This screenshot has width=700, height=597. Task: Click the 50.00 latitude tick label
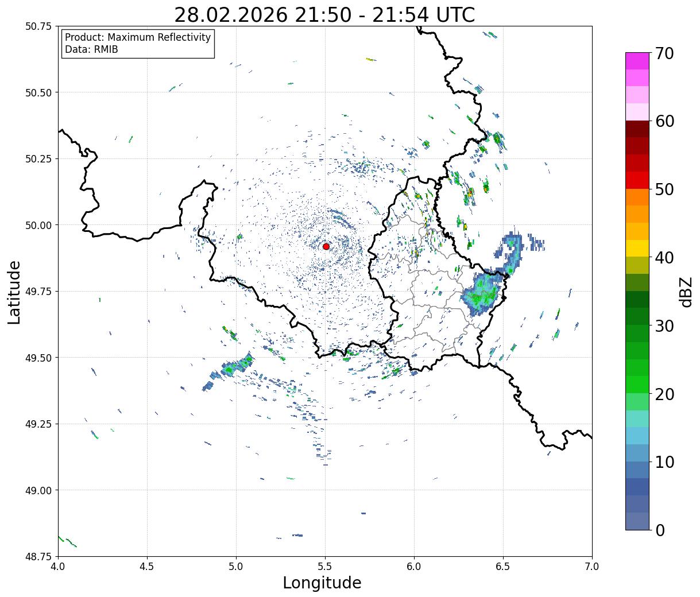[38, 225]
